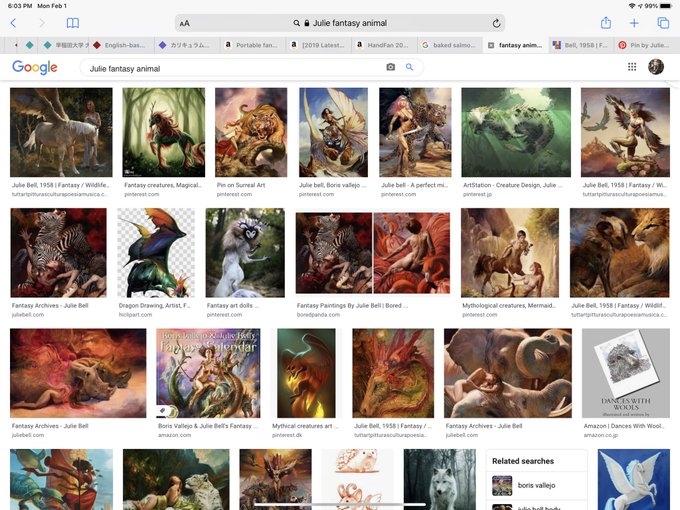Open the centaur and mermaid image
Viewport: 680px width, 510px height.
[x=510, y=253]
